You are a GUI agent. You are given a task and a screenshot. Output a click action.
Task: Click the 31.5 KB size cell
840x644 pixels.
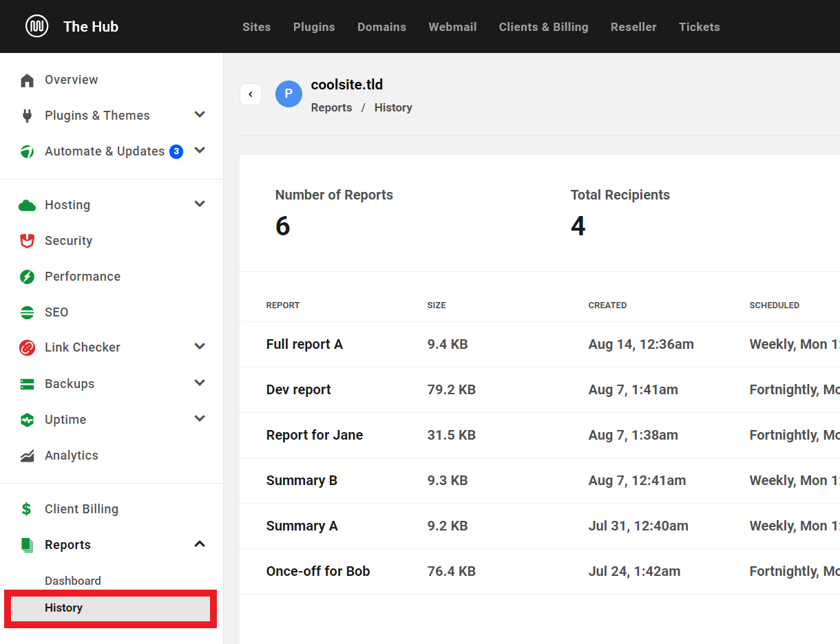point(452,435)
